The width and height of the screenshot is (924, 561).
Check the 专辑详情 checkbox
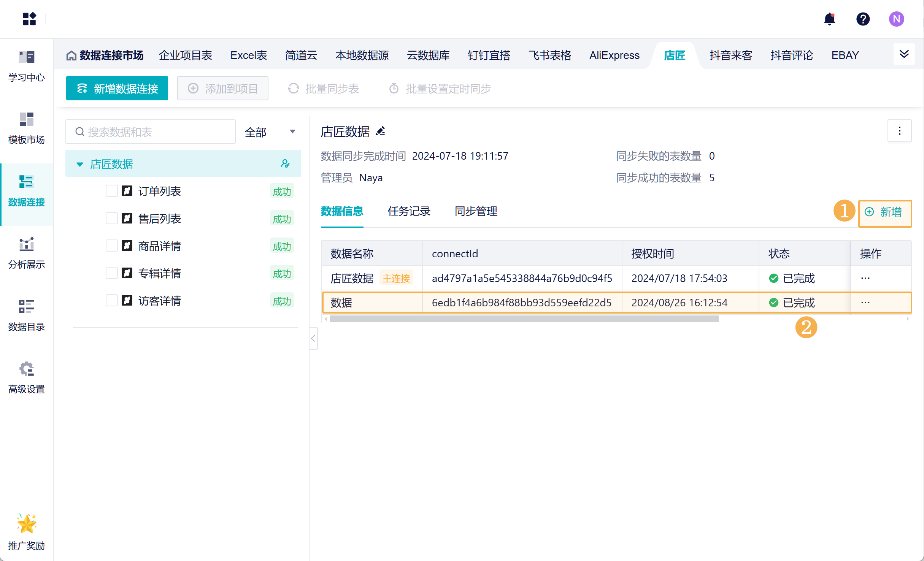coord(111,273)
